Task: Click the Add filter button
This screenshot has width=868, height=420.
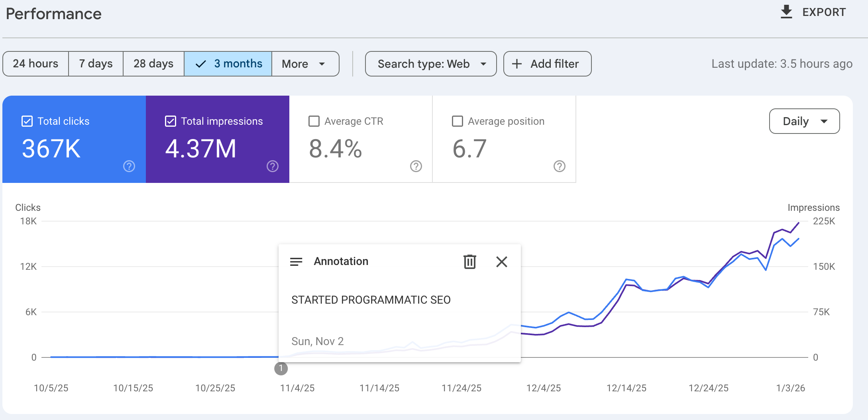Action: tap(547, 64)
